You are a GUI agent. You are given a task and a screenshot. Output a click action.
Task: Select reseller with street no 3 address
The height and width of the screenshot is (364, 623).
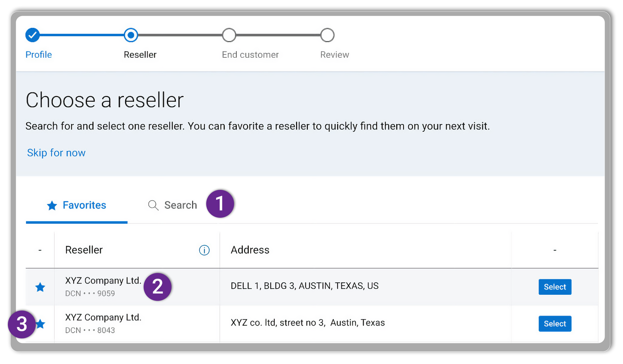coord(555,324)
